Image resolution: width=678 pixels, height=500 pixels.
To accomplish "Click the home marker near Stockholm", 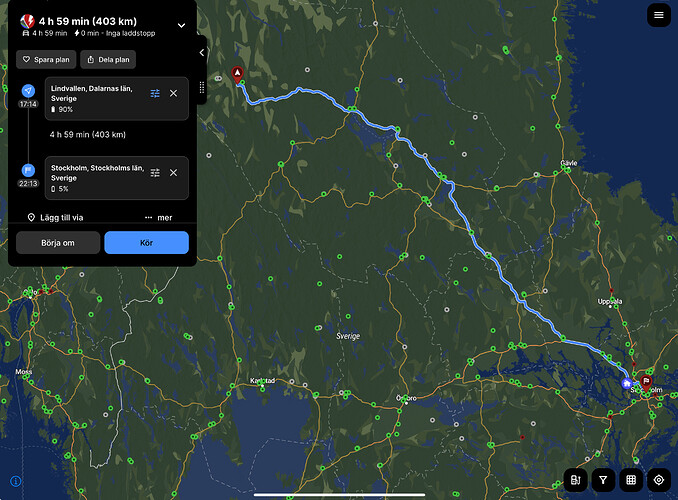I will [627, 383].
